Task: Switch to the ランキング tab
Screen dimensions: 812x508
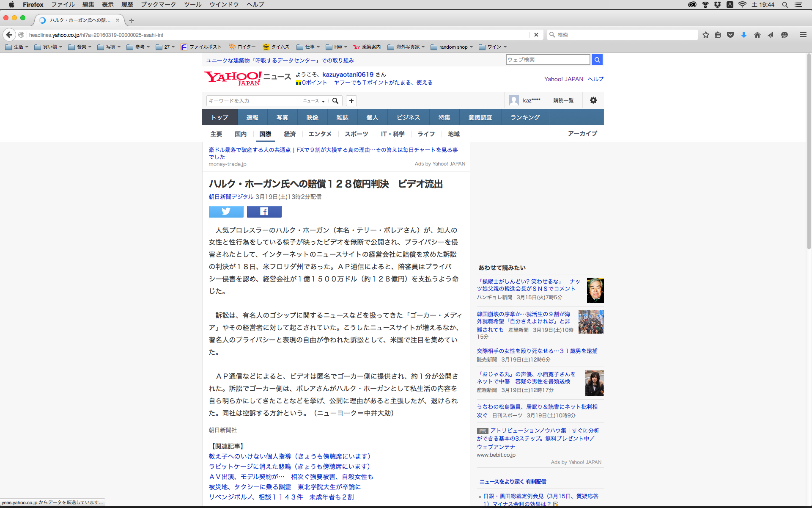Action: (x=525, y=117)
